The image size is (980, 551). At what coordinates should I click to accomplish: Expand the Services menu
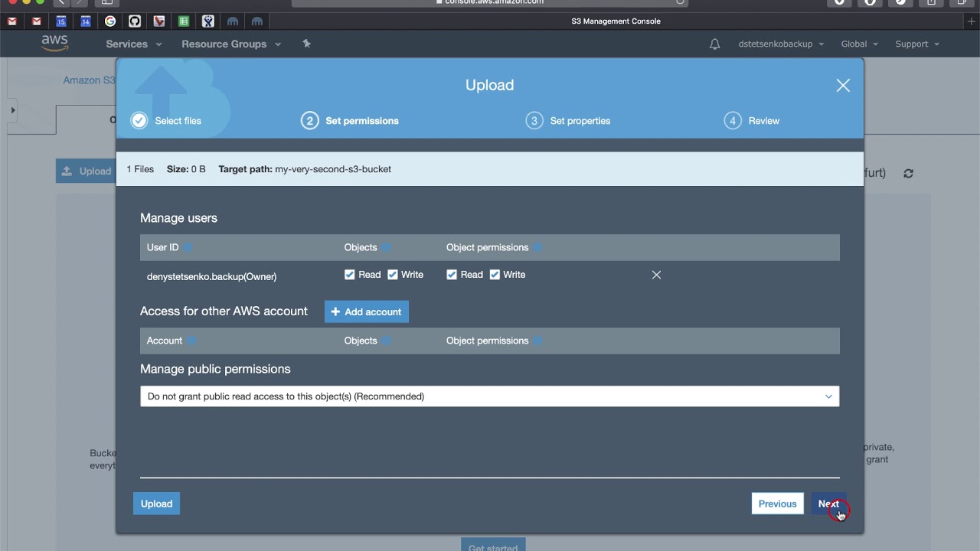pyautogui.click(x=134, y=44)
